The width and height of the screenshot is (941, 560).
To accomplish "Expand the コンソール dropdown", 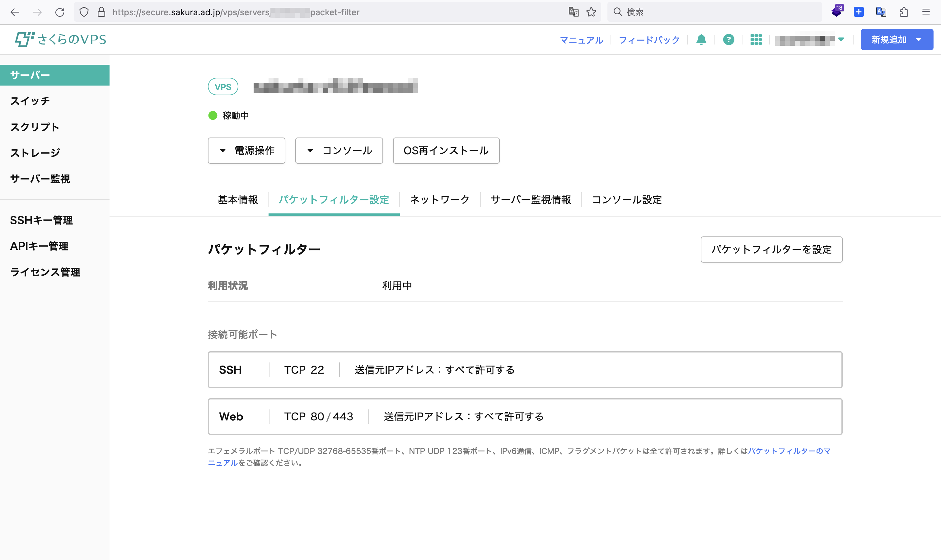I will [339, 151].
